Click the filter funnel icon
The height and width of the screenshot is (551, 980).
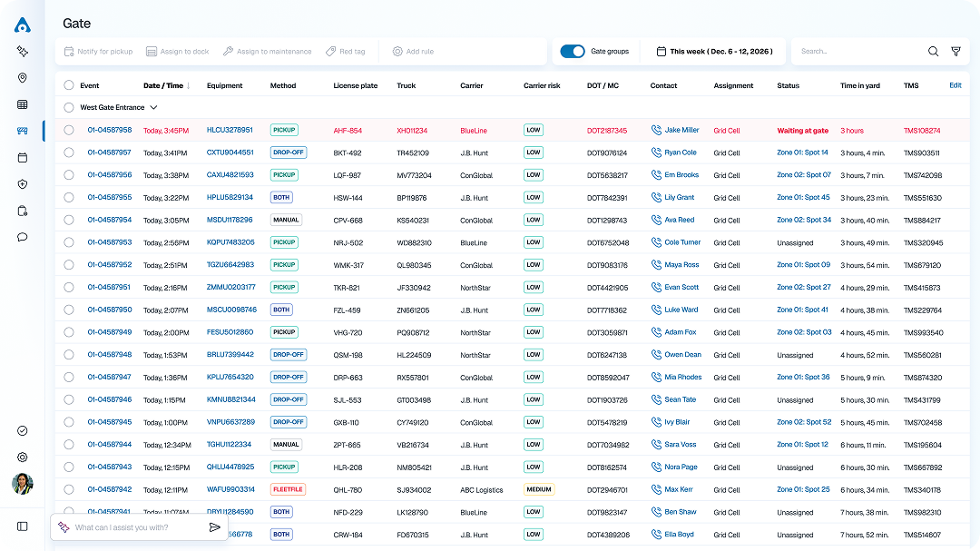click(955, 52)
